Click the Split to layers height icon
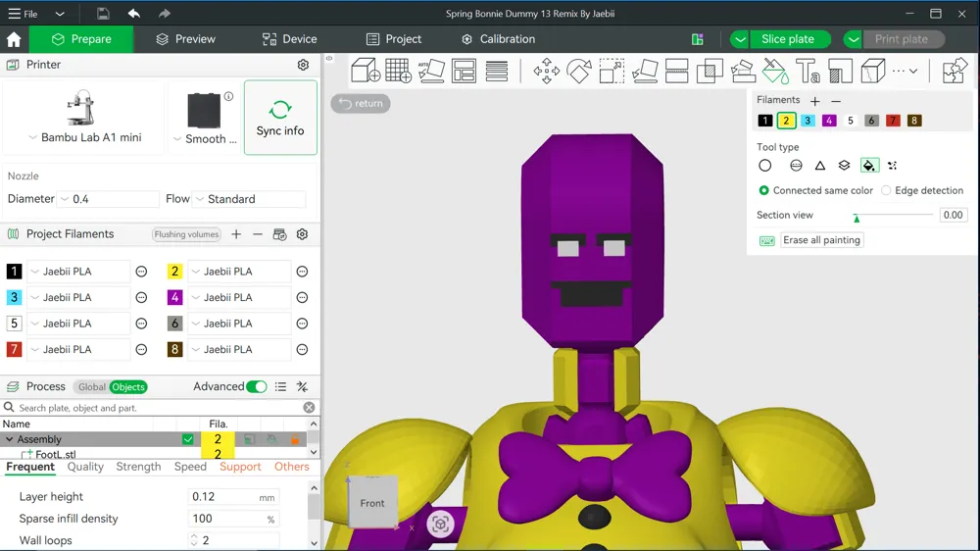Screen dimensions: 980x551 click(497, 71)
